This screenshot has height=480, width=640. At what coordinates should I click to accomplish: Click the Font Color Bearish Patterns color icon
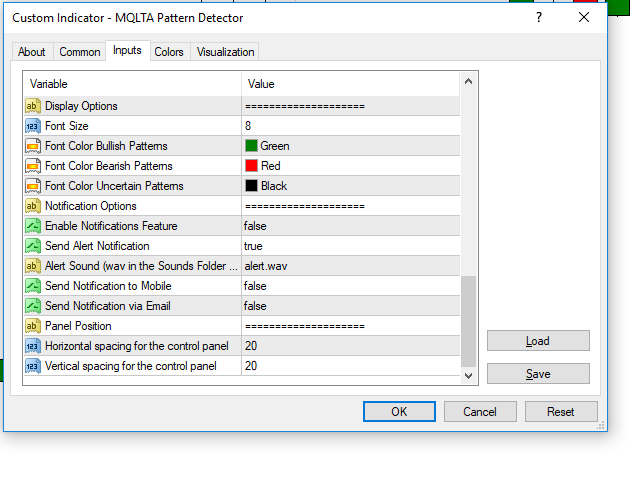(x=33, y=166)
